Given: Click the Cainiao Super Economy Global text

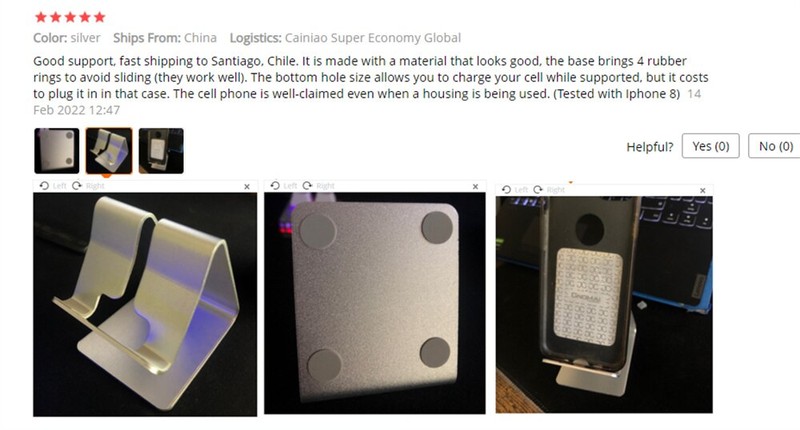Looking at the screenshot, I should 372,38.
